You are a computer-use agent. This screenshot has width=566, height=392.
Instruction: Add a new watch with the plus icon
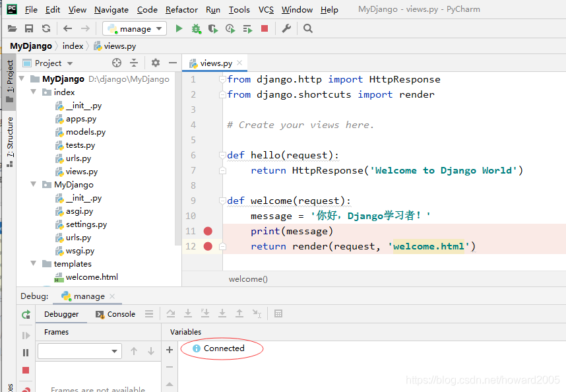click(170, 350)
